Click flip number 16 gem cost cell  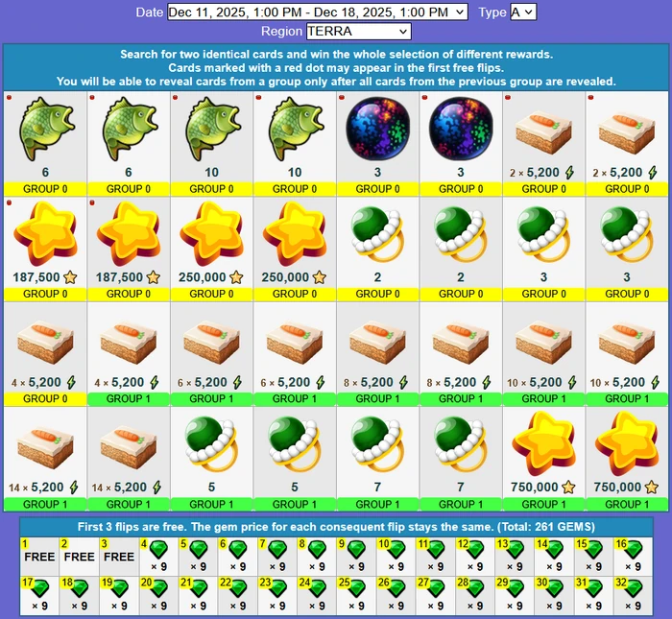pos(633,557)
